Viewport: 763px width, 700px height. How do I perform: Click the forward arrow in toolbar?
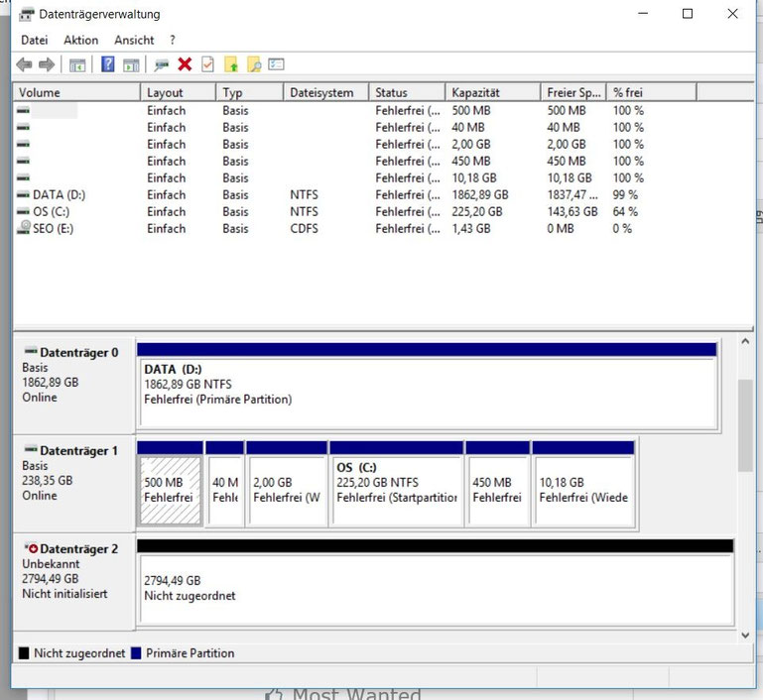click(x=46, y=64)
